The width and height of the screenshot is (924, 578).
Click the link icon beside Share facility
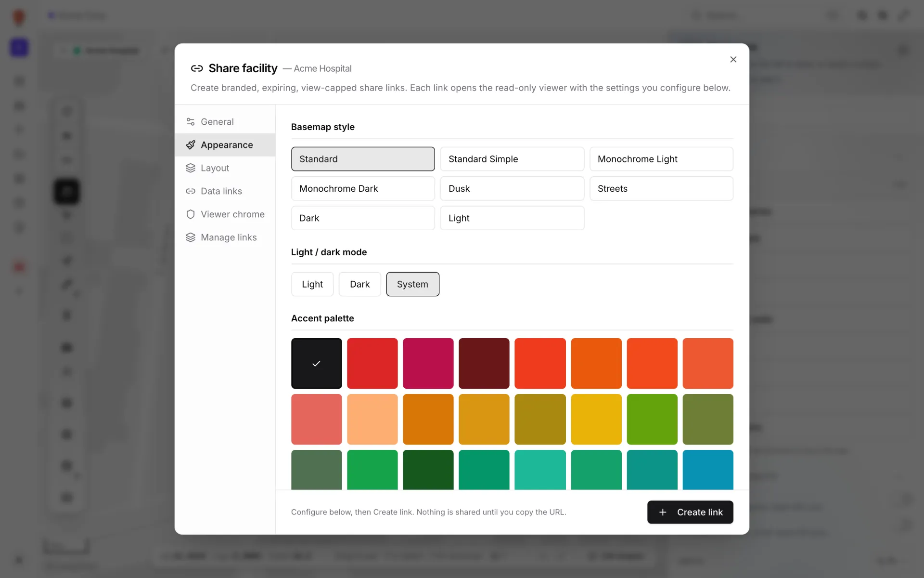tap(197, 68)
